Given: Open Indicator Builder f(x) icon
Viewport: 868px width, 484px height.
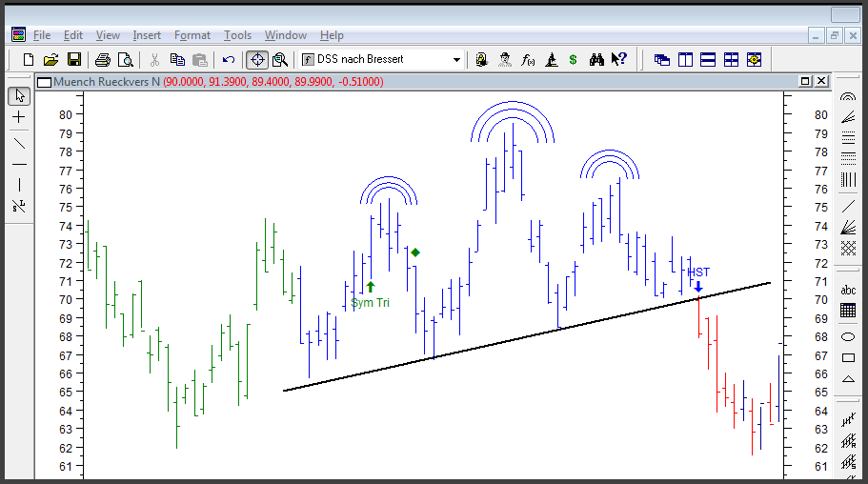Looking at the screenshot, I should pos(528,60).
